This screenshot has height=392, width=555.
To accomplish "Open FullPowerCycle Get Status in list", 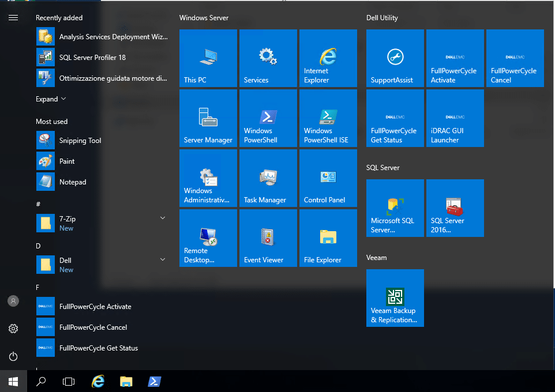I will tap(102, 348).
